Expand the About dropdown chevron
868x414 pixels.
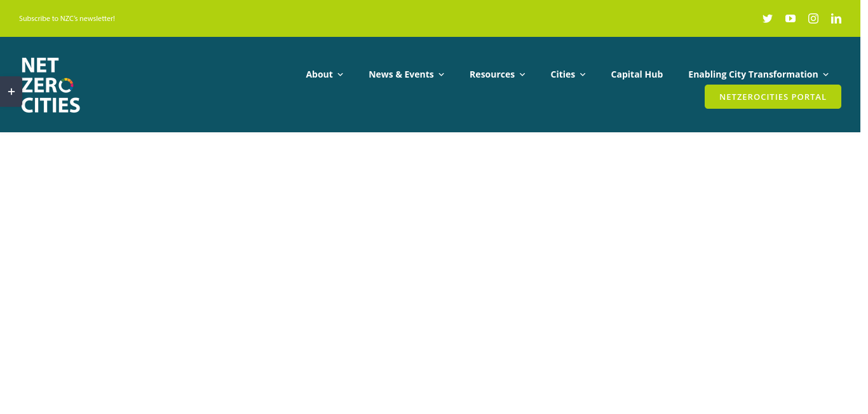coord(340,74)
